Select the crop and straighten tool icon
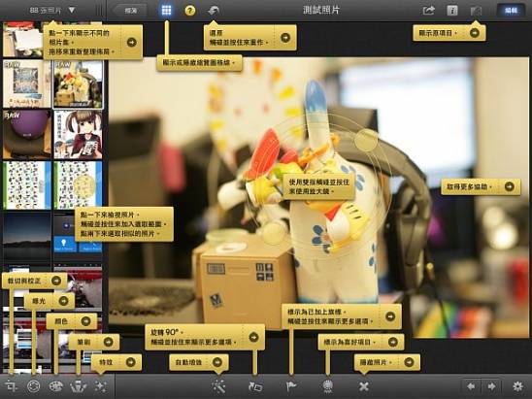This screenshot has width=532, height=399. pos(12,386)
